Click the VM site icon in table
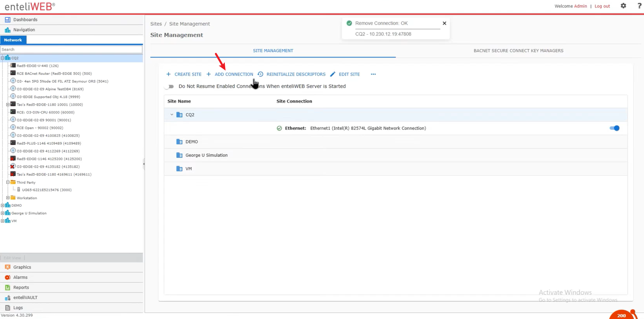 [x=179, y=168]
